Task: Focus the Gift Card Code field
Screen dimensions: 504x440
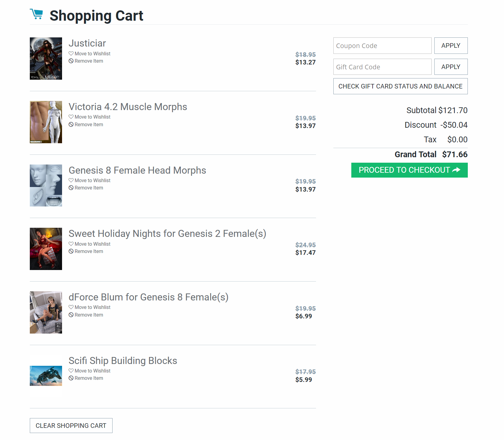Action: pos(382,67)
